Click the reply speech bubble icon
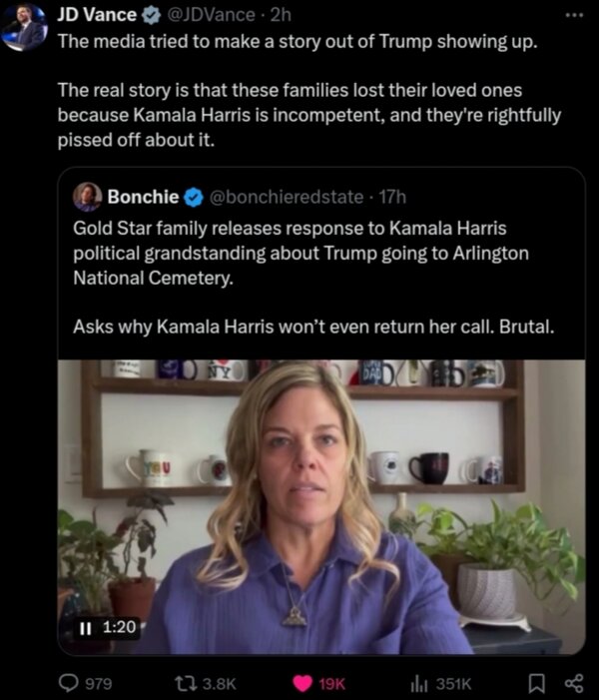 click(72, 683)
